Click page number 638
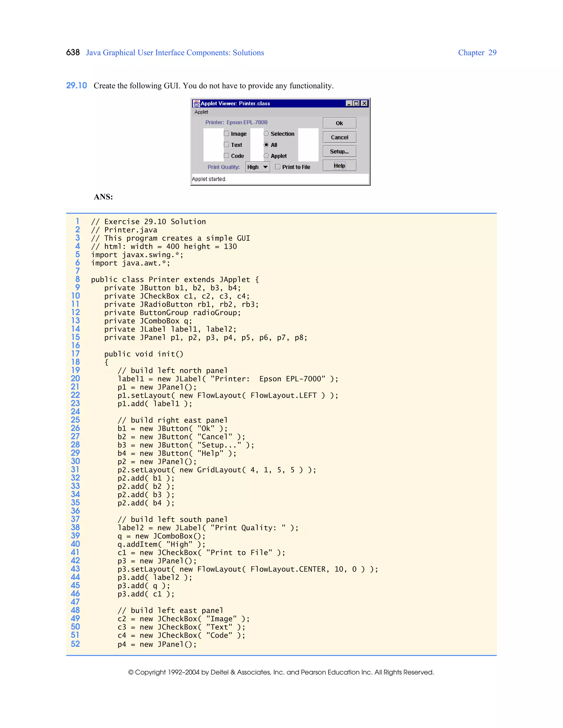This screenshot has height=728, width=563. [x=73, y=52]
